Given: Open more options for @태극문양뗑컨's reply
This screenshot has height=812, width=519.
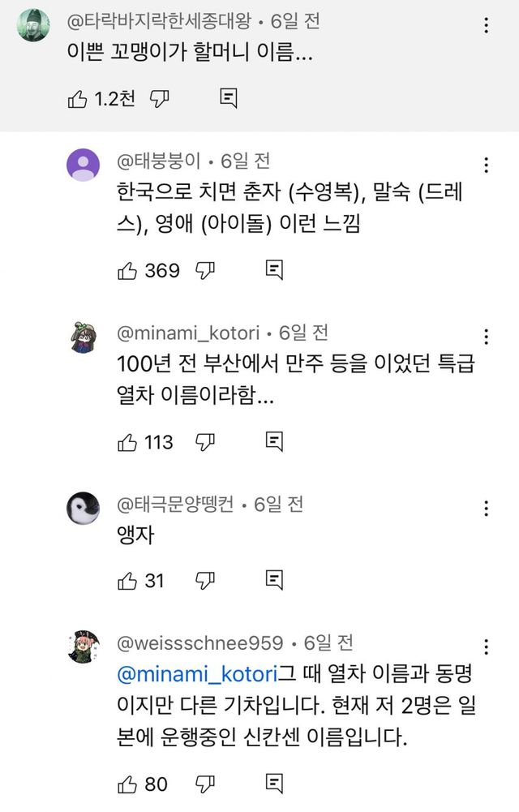Looking at the screenshot, I should 486,509.
